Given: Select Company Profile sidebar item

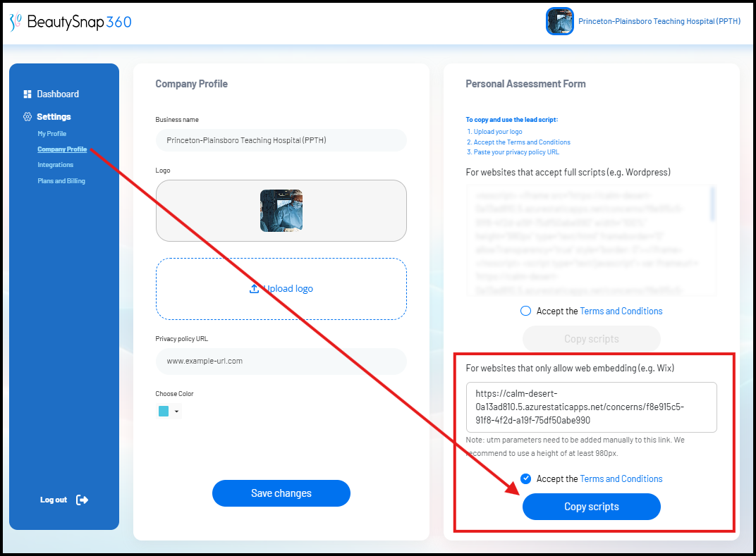Looking at the screenshot, I should coord(62,149).
